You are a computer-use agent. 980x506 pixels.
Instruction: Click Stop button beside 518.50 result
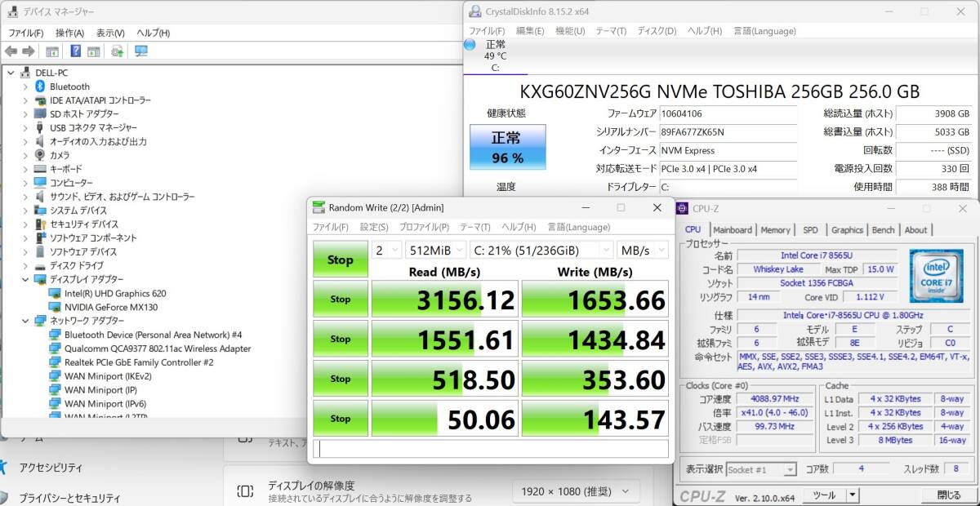coord(341,379)
